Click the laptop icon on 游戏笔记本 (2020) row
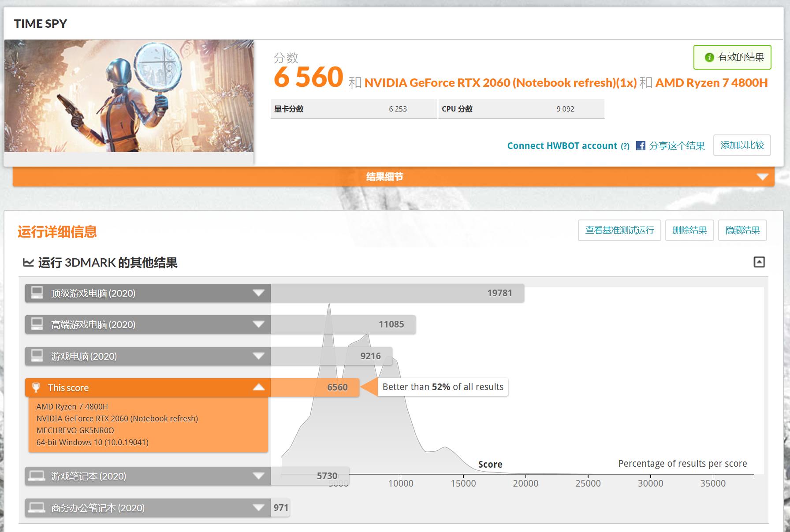Screen dimensions: 790x532 coord(37,476)
